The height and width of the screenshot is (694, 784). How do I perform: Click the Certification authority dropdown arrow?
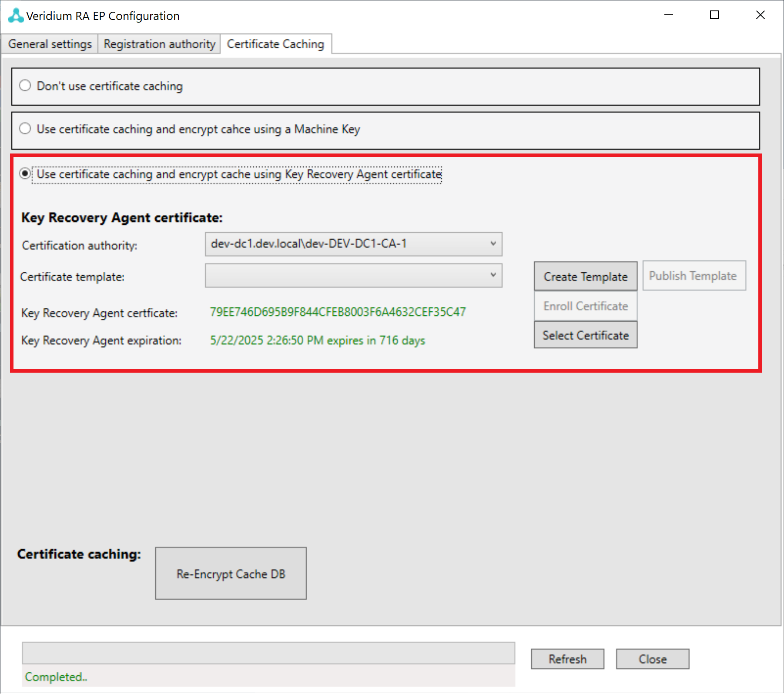click(x=493, y=244)
